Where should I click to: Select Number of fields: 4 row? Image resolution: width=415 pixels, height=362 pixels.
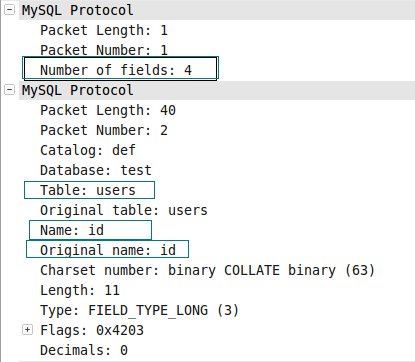(120, 68)
